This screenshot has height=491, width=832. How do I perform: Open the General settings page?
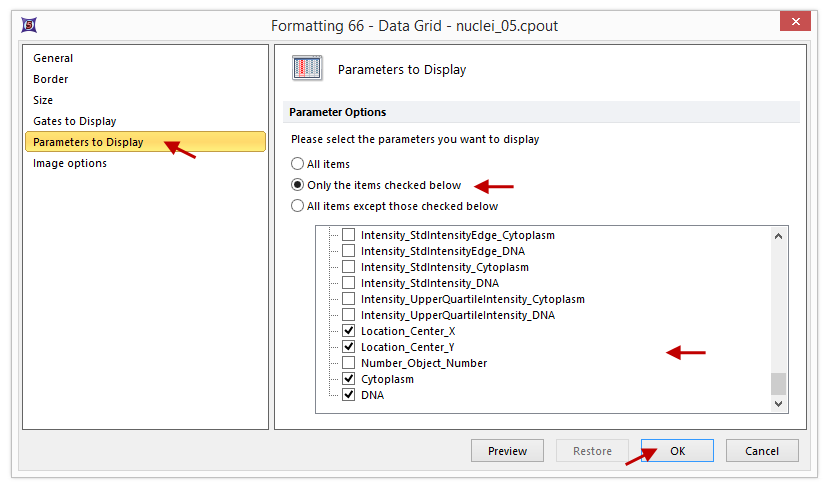point(53,58)
